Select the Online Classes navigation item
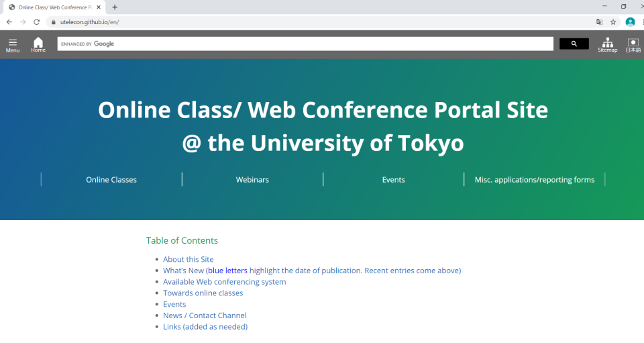This screenshot has height=343, width=644. (x=111, y=179)
